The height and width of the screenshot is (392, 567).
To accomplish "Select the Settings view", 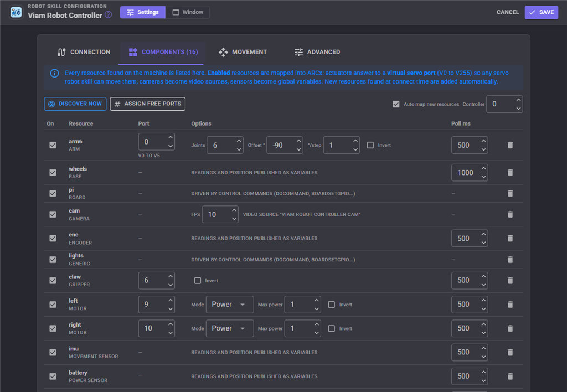I will 143,12.
